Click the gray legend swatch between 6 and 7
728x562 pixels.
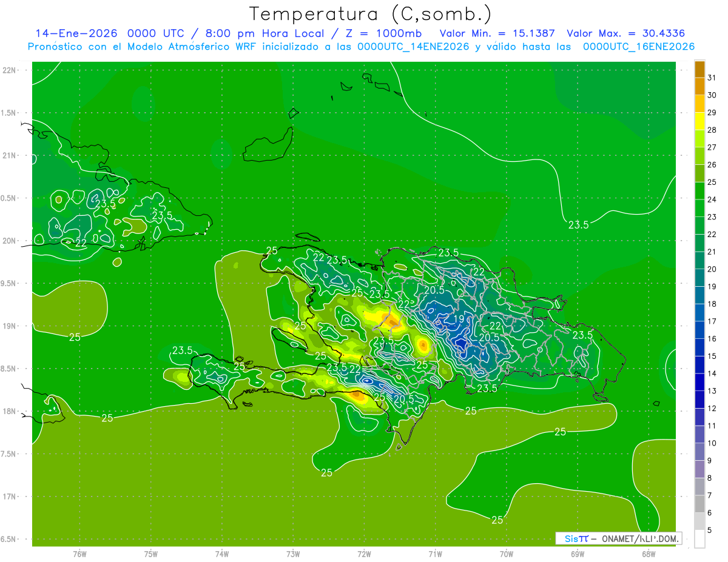[699, 504]
